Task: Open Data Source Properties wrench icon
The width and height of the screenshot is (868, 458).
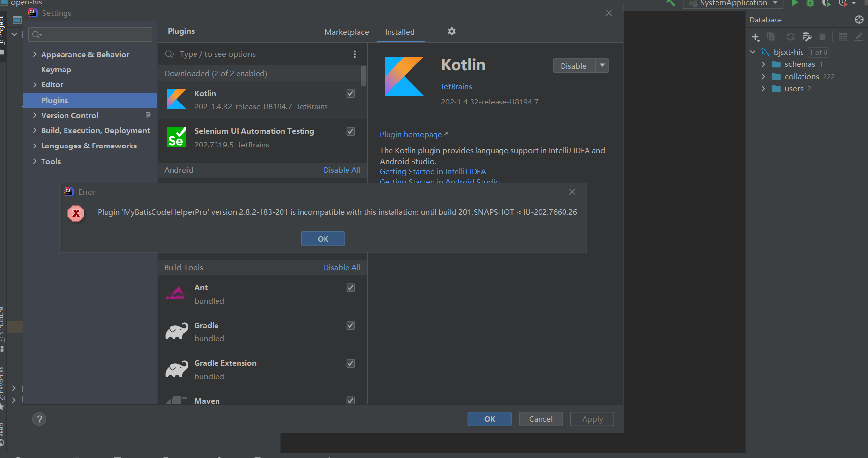Action: pyautogui.click(x=807, y=37)
